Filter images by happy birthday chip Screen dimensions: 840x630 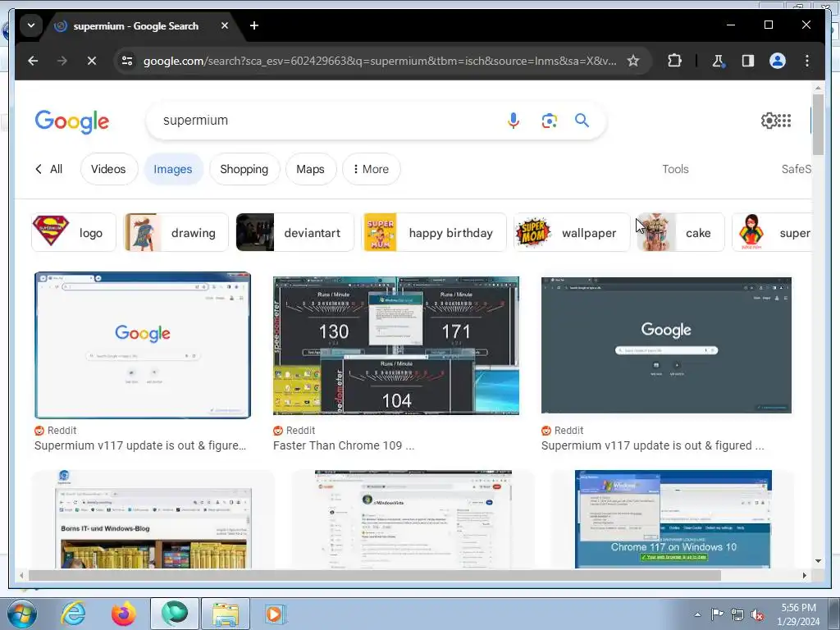(435, 232)
